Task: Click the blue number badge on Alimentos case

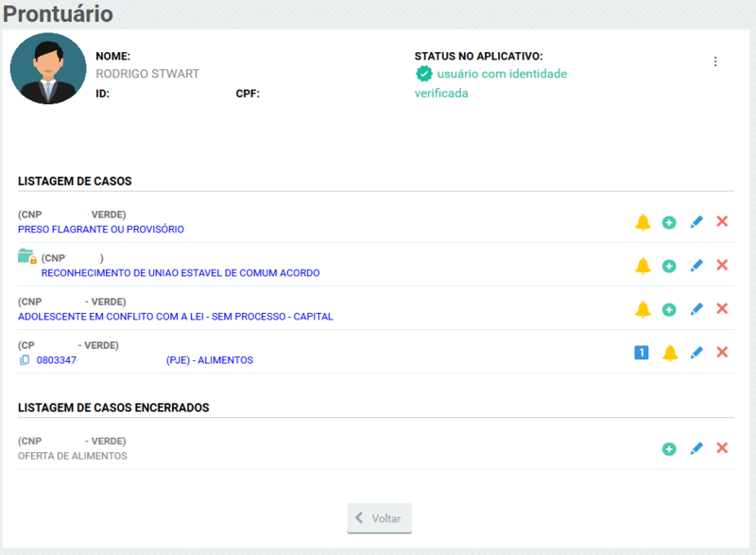Action: (x=642, y=353)
